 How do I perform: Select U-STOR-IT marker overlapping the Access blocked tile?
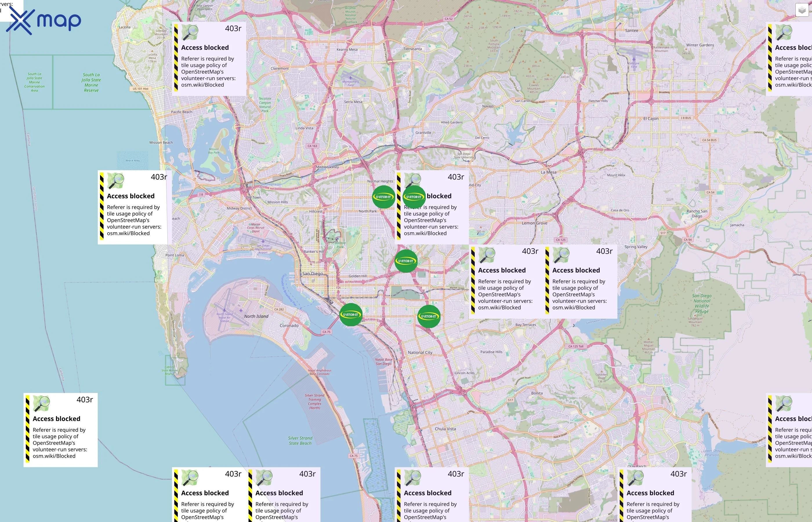coord(414,197)
